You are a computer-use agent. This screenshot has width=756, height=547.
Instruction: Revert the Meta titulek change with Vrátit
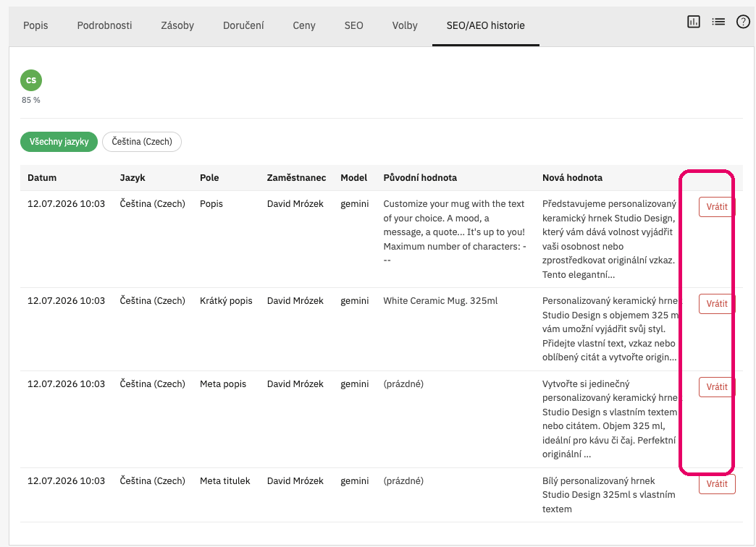pos(717,484)
